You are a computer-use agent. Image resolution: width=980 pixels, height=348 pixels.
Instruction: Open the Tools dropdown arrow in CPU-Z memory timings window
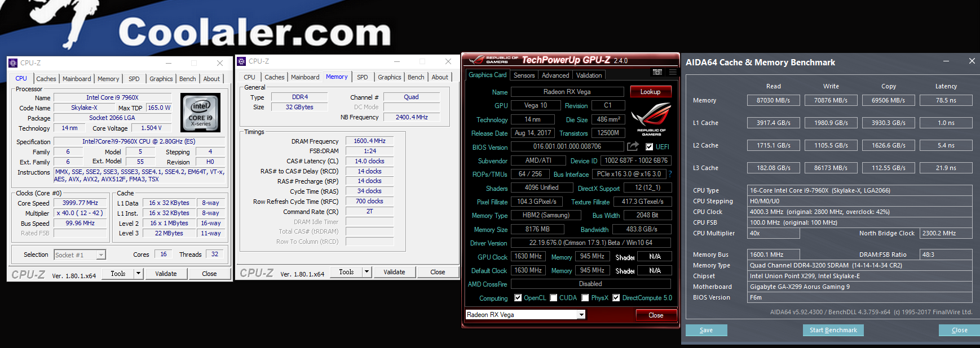367,272
